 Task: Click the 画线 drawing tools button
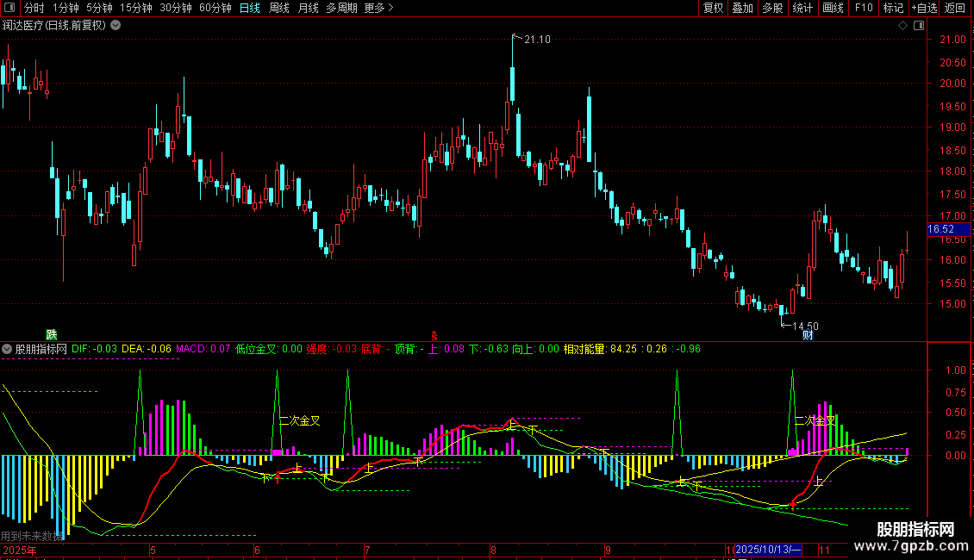pyautogui.click(x=833, y=9)
